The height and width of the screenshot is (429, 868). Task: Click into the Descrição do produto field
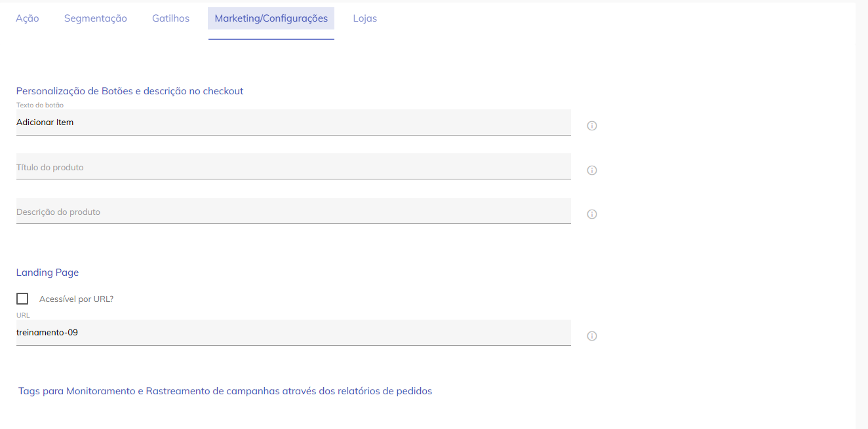pos(293,212)
